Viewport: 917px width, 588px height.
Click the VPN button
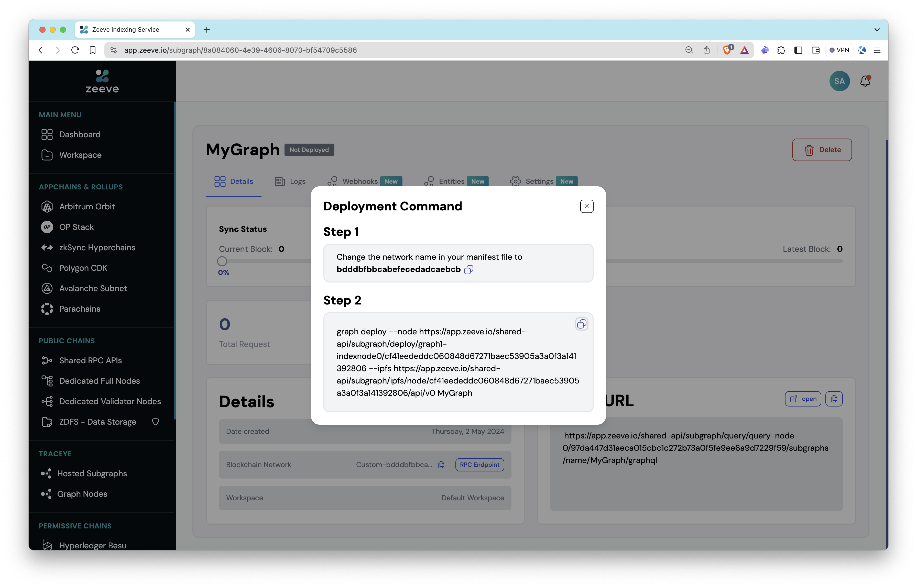pos(839,50)
